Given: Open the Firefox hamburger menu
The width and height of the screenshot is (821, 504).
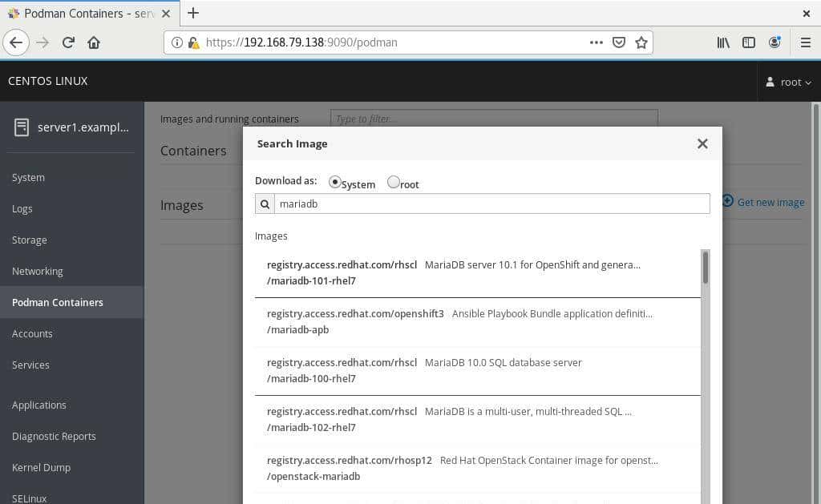Looking at the screenshot, I should point(804,42).
